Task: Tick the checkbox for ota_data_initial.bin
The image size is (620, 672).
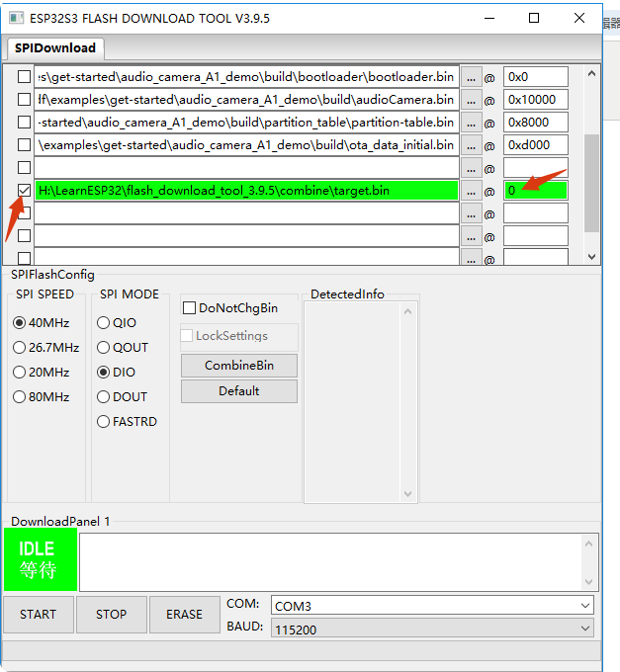Action: 24,145
